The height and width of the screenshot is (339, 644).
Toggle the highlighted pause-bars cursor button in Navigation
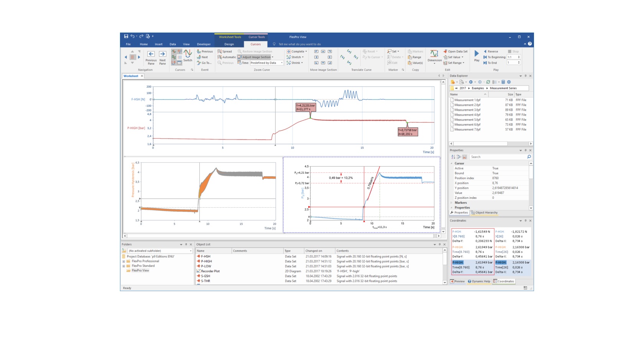pos(133,57)
